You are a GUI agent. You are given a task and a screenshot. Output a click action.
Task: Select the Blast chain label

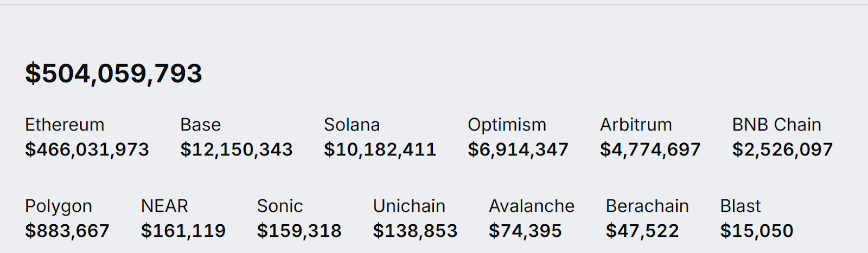[x=741, y=206]
